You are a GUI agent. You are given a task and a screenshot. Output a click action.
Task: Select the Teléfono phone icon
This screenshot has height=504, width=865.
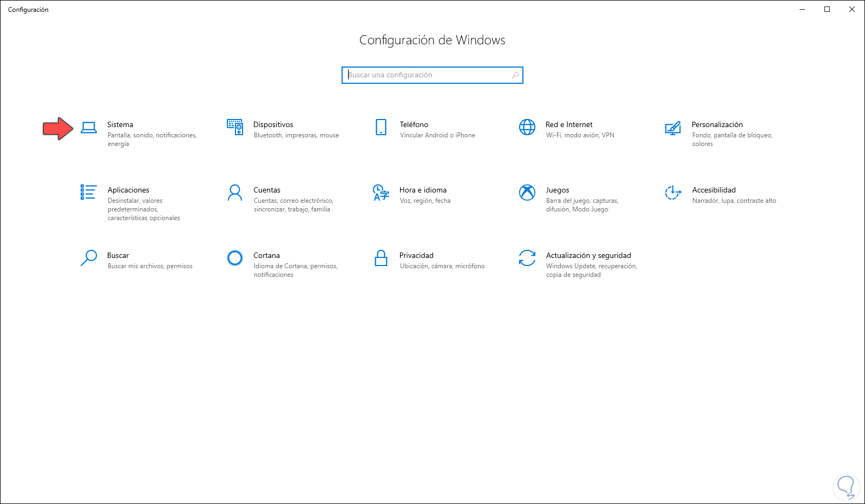click(381, 127)
